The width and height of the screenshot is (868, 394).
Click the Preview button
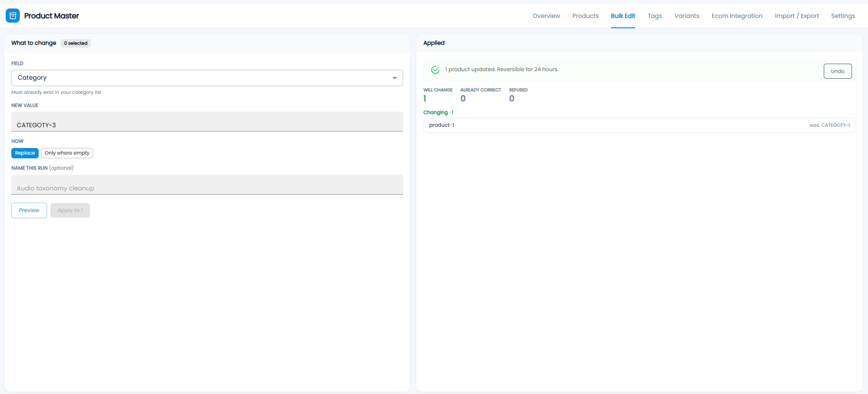(x=29, y=210)
